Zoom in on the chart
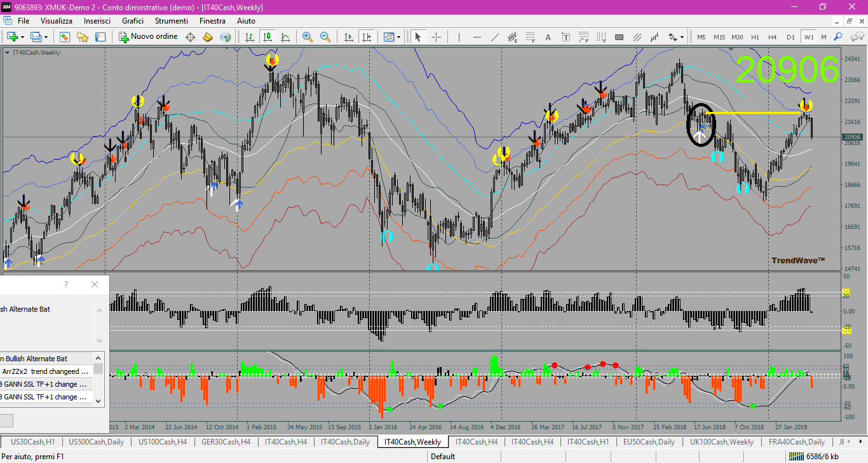 (x=308, y=37)
